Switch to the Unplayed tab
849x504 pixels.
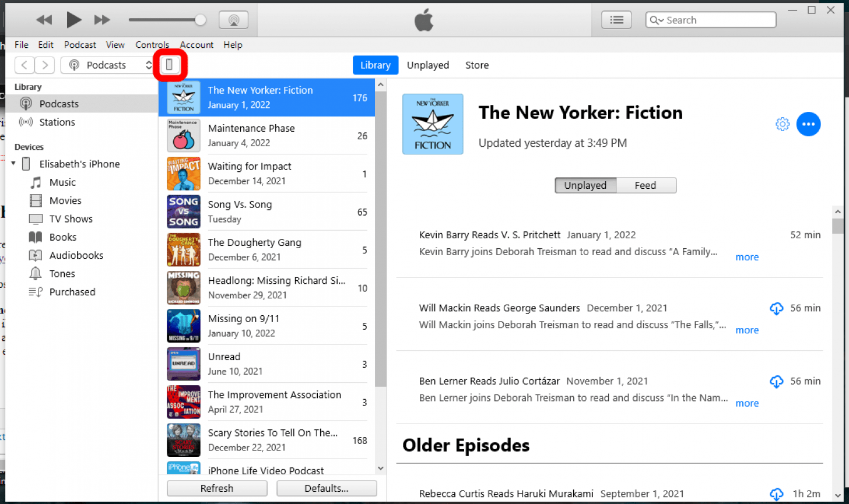pyautogui.click(x=428, y=65)
